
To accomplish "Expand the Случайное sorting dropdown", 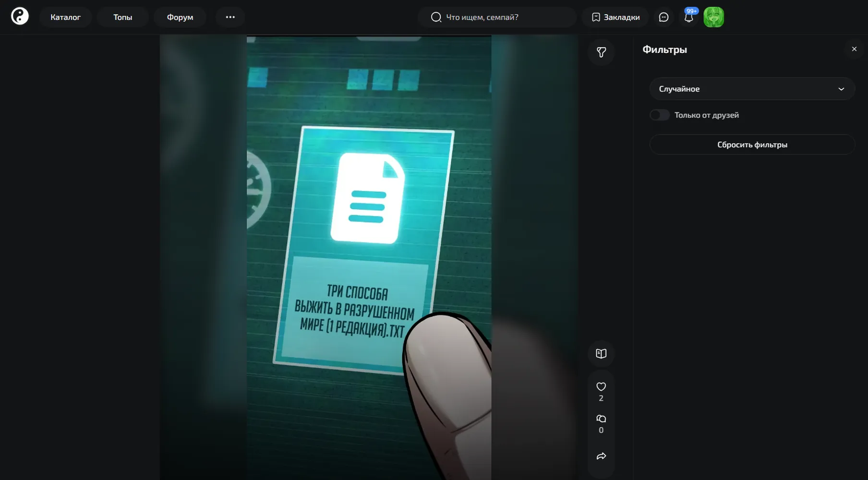I will (x=752, y=89).
